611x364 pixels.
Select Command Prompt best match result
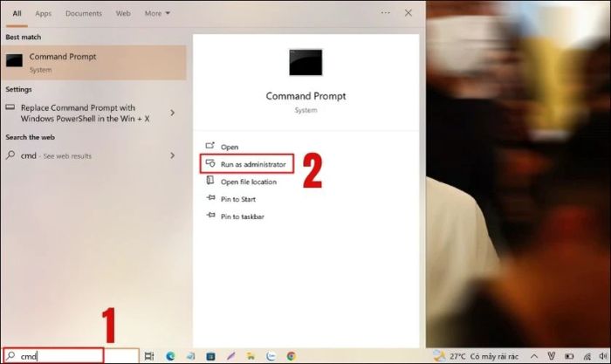point(93,62)
